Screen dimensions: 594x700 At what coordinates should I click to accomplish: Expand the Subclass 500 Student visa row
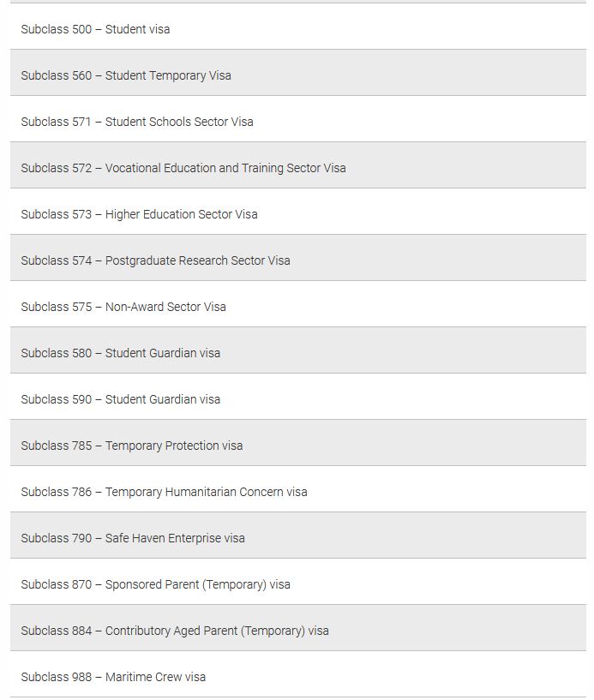[298, 27]
